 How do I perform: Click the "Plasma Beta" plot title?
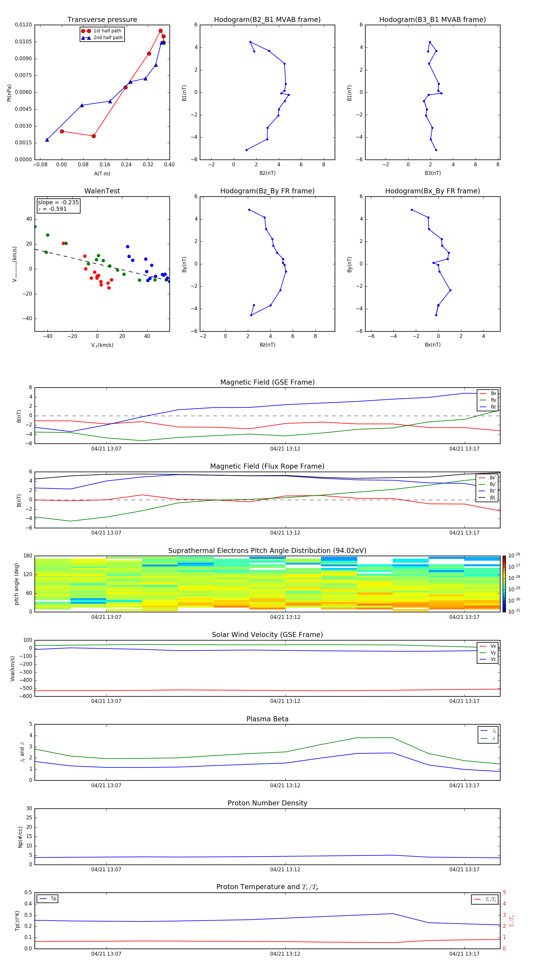tap(267, 719)
